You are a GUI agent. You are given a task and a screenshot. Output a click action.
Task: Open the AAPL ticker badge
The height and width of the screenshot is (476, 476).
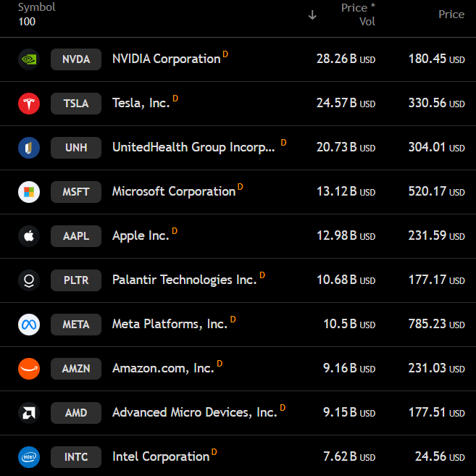tap(76, 236)
